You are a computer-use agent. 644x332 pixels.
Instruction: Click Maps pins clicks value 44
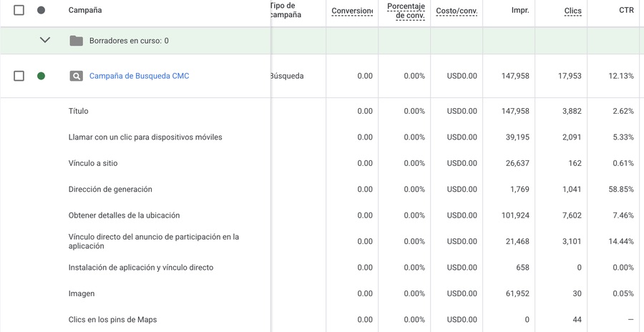tap(577, 319)
